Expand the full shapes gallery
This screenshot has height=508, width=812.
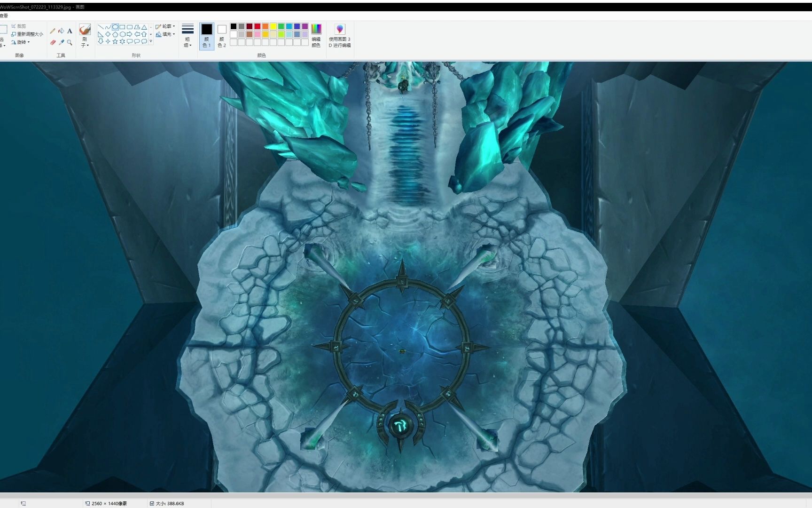point(151,41)
